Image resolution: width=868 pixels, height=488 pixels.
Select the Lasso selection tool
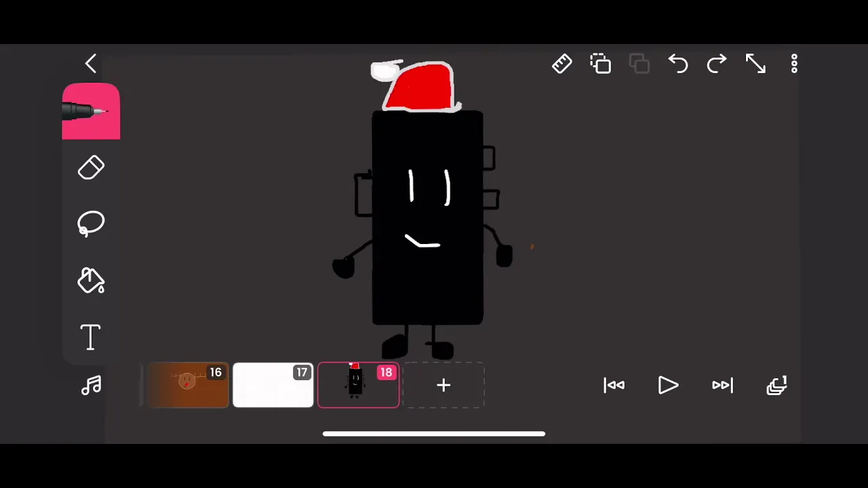click(x=91, y=224)
